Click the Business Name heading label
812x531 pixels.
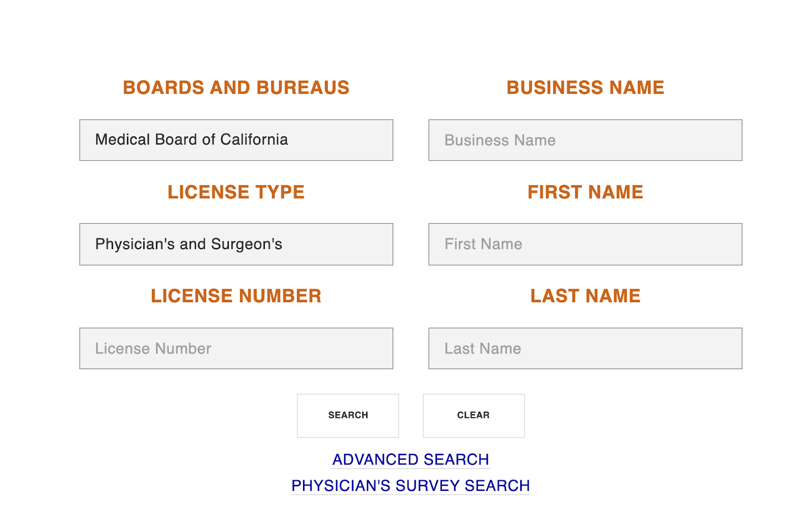point(585,88)
